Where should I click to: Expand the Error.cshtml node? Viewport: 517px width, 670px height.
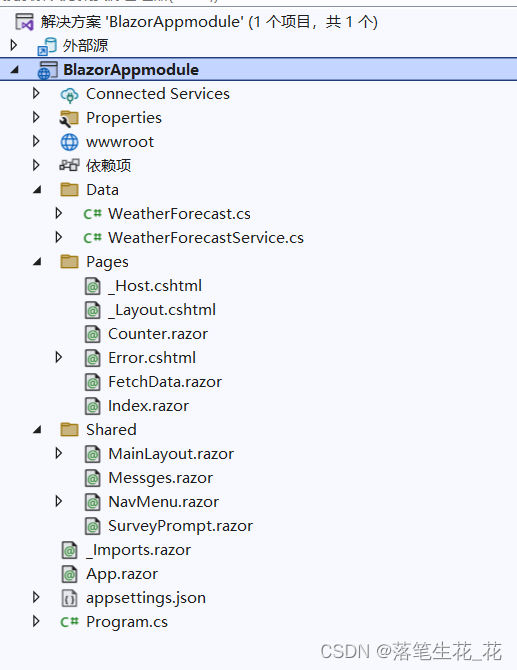pyautogui.click(x=59, y=357)
